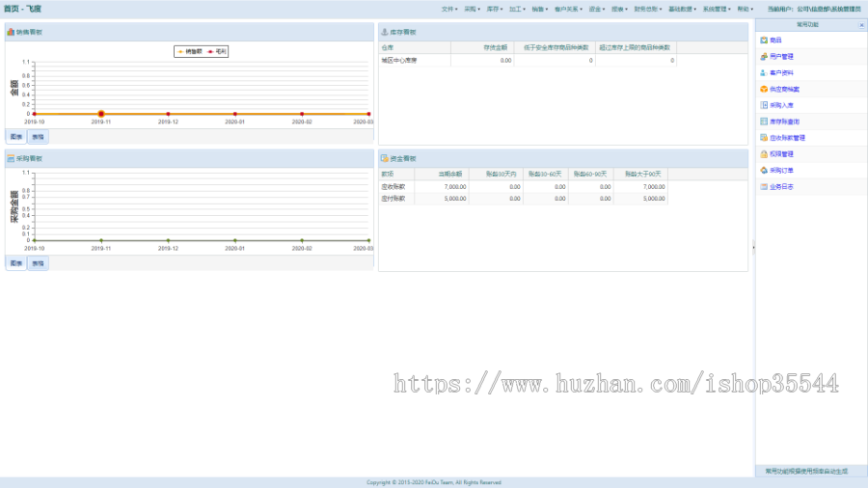Click the 库存看板 panel header icon

pos(384,32)
